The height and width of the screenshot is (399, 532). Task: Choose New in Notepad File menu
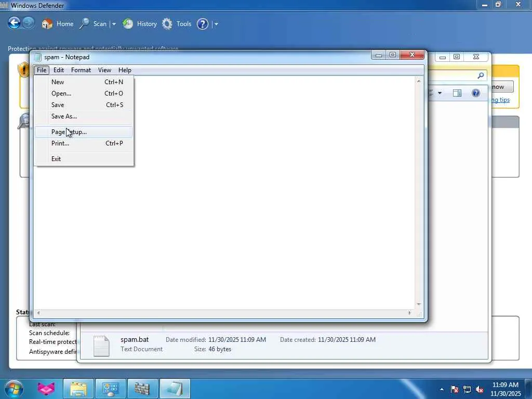[84, 82]
